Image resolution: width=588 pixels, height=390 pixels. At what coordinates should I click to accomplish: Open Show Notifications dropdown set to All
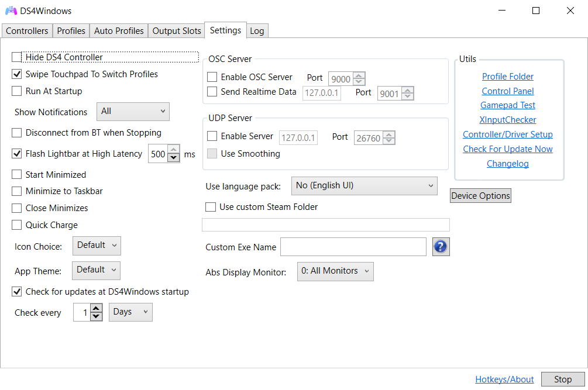pyautogui.click(x=133, y=111)
